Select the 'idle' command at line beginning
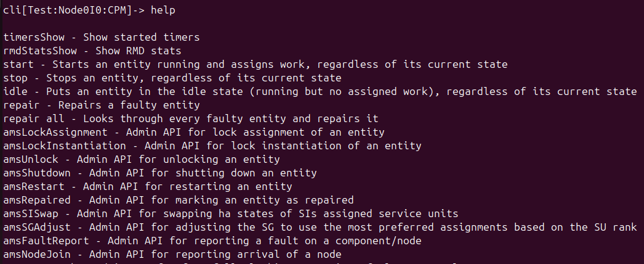 point(15,92)
